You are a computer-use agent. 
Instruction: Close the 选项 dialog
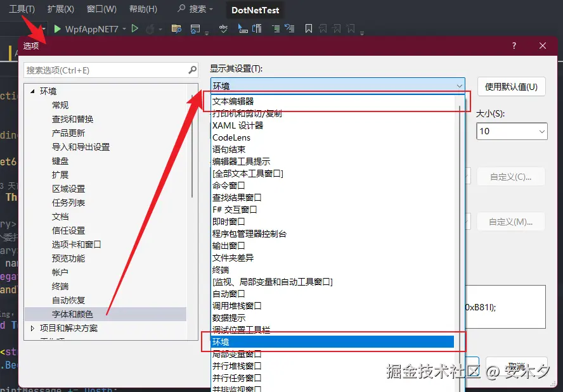tap(543, 46)
